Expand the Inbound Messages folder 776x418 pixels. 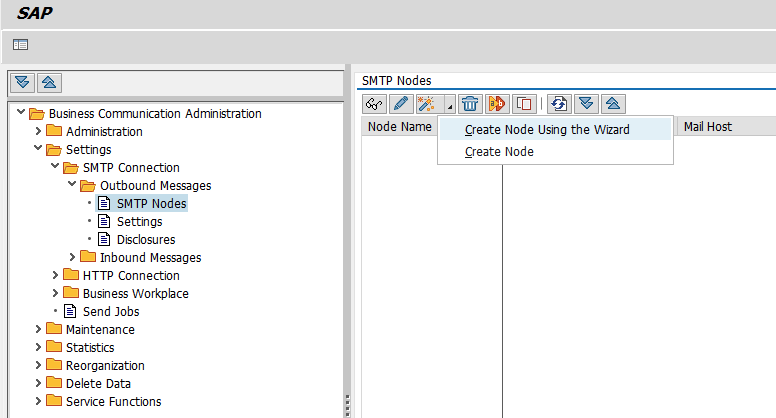point(72,257)
